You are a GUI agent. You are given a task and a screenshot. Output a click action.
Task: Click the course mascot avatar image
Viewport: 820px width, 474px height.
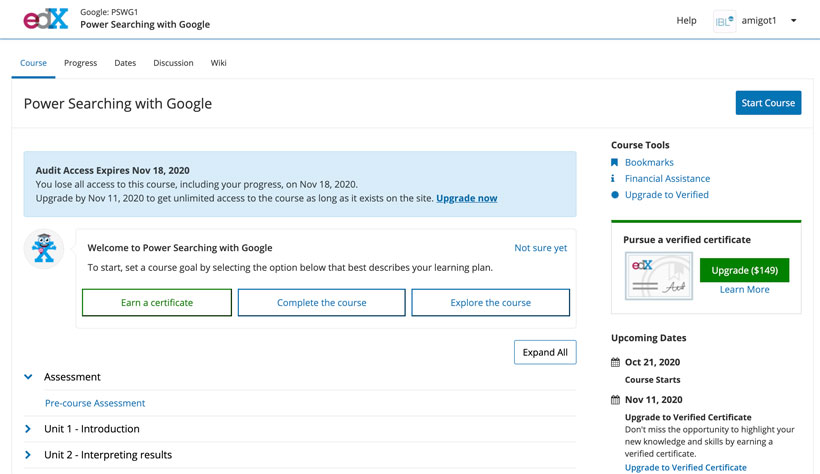[44, 249]
